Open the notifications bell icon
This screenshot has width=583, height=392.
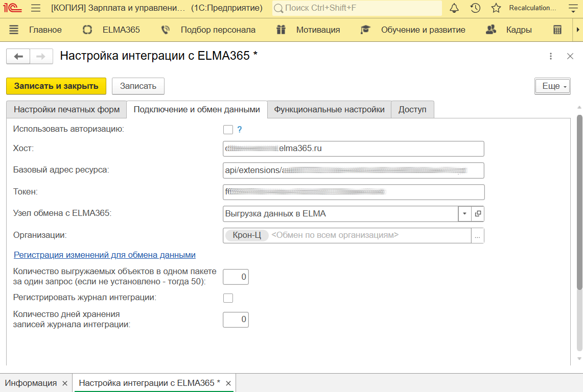coord(454,8)
